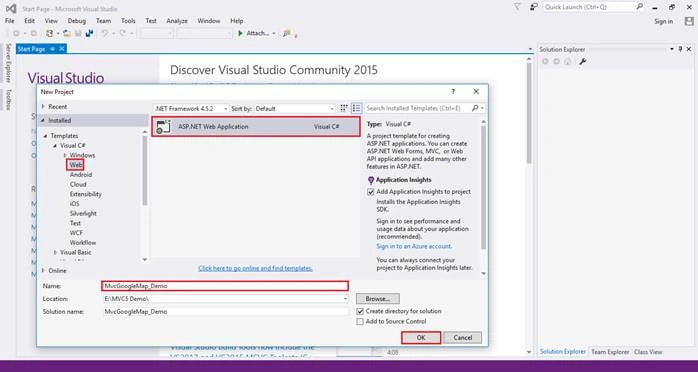Click the Application Insights lightbulb icon
This screenshot has width=698, height=372.
pos(371,180)
